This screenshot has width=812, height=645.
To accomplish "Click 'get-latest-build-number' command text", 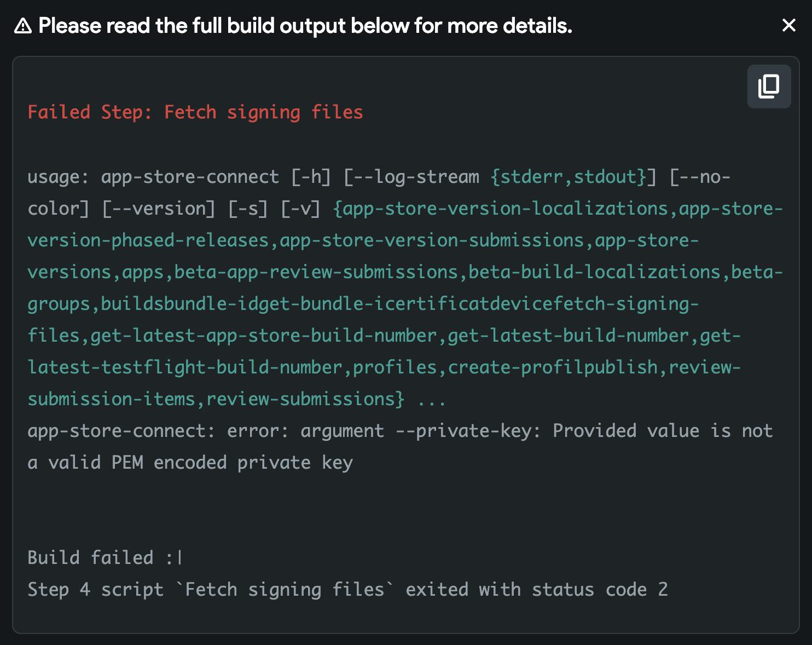I will (x=568, y=336).
